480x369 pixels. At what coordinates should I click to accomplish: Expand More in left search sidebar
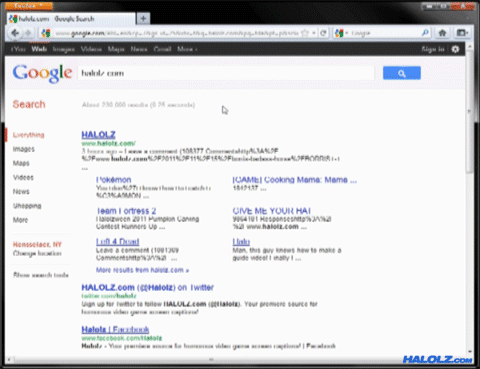click(x=20, y=220)
